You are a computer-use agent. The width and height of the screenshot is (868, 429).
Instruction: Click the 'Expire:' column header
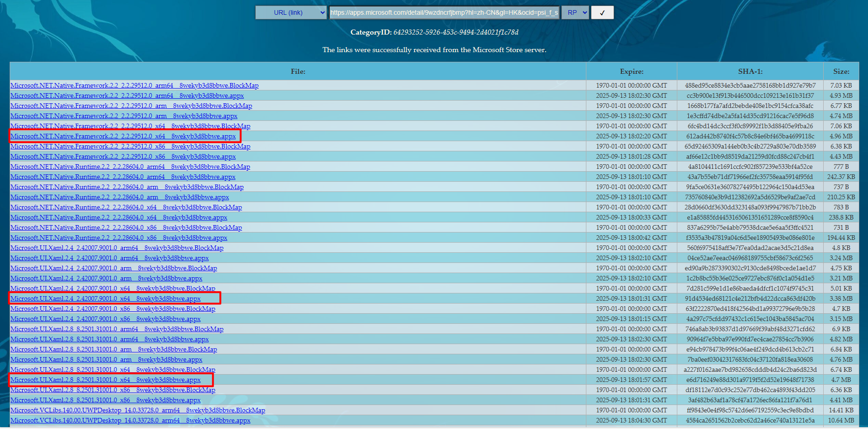(632, 71)
